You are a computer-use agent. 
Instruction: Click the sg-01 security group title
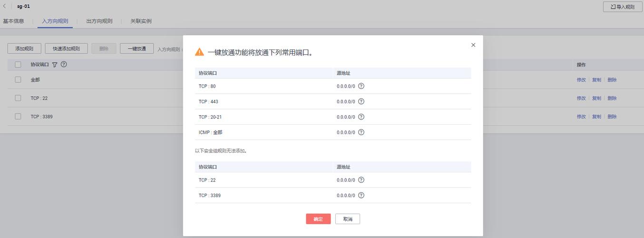pyautogui.click(x=23, y=6)
